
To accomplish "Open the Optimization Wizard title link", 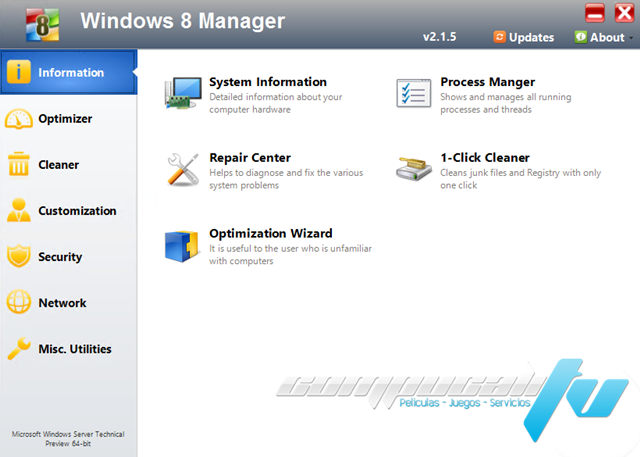I will click(x=271, y=234).
